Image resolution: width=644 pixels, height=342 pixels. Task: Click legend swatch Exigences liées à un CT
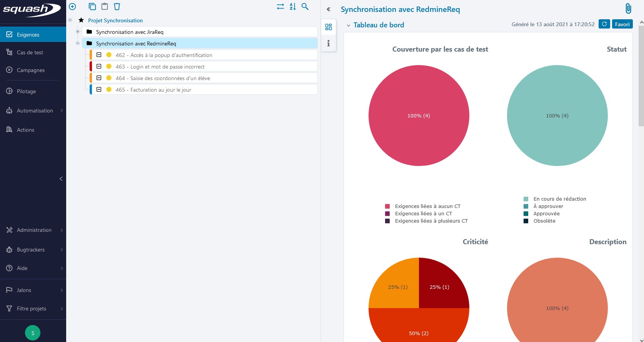[x=387, y=214]
